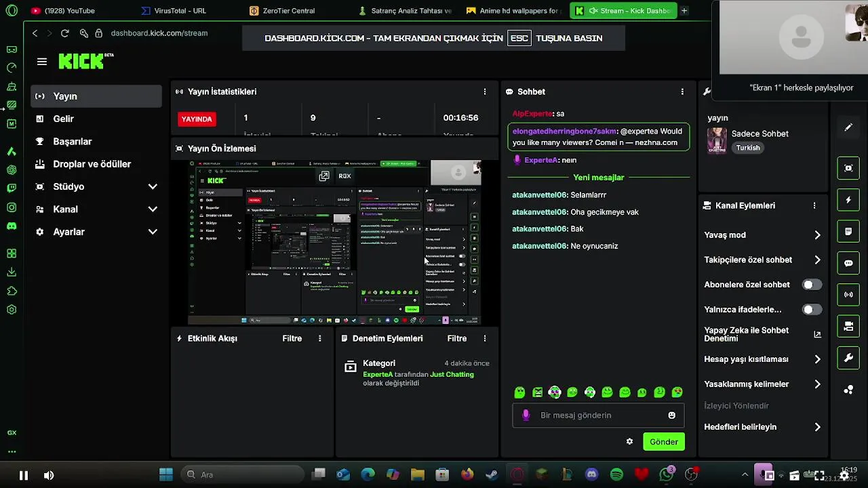
Task: Select Droplar ve ödüller in sidebar
Action: (96, 164)
